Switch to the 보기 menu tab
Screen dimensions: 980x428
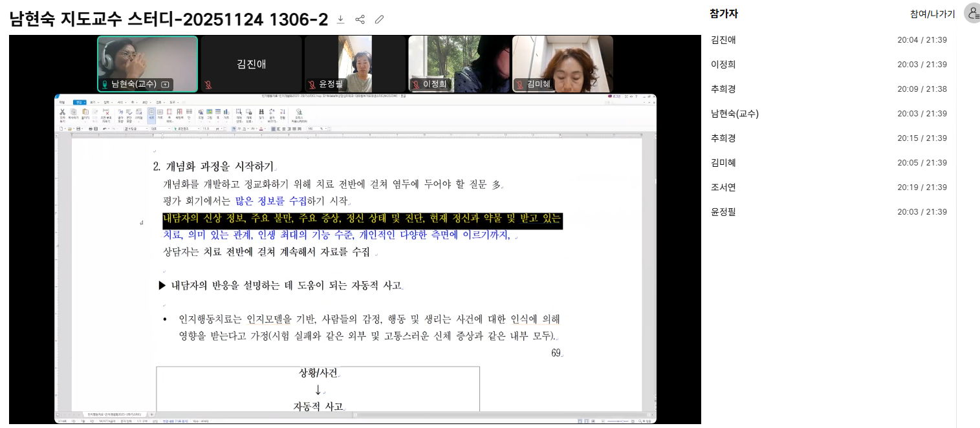tap(93, 102)
